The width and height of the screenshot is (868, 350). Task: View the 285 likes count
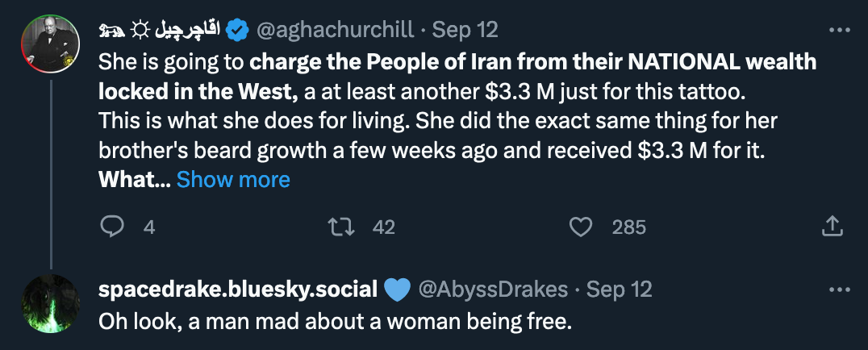629,227
